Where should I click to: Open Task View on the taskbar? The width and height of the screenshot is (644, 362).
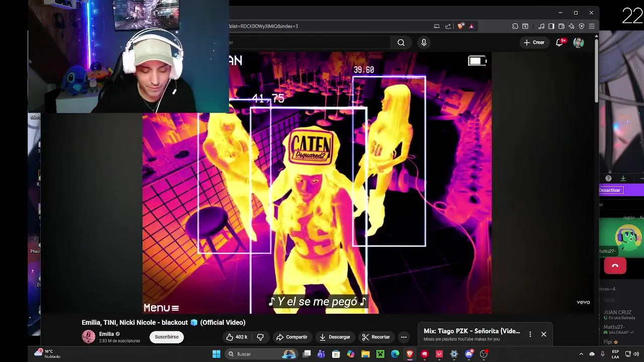click(x=306, y=354)
